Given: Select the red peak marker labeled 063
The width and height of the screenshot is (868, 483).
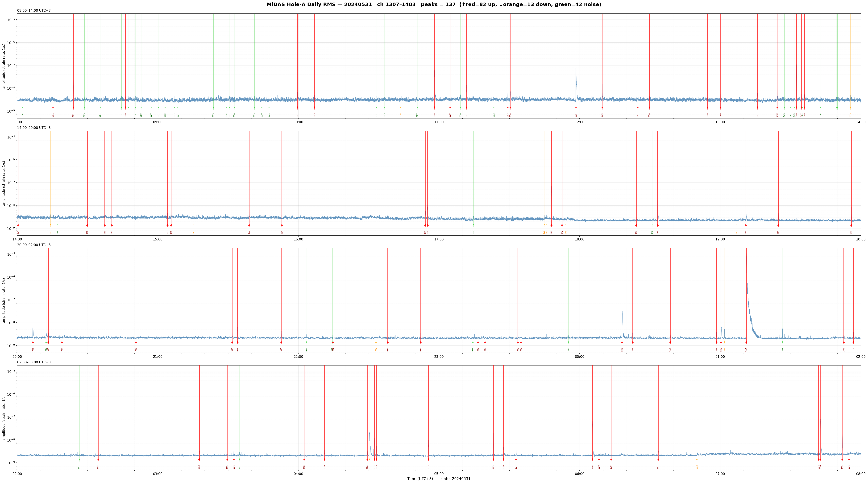Looking at the screenshot, I should (x=249, y=225).
